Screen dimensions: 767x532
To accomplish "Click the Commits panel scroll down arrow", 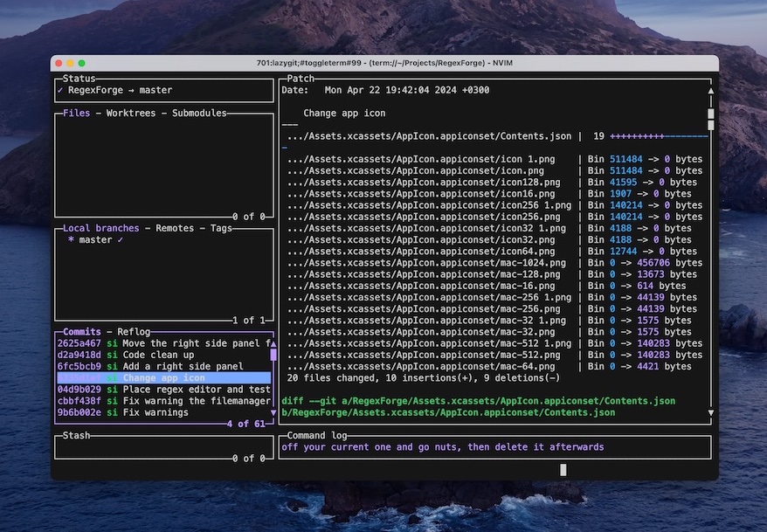I will 273,413.
